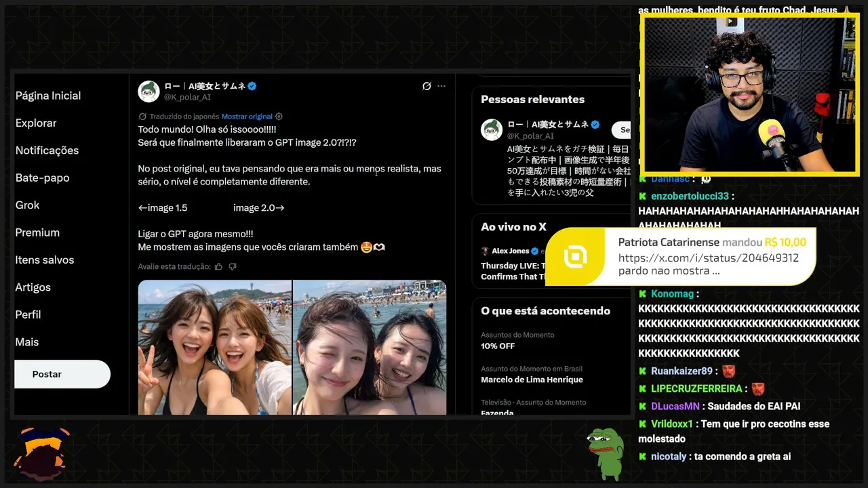This screenshot has width=868, height=488.
Task: Click the 'Pessoas relevantes' heading
Action: [x=532, y=99]
